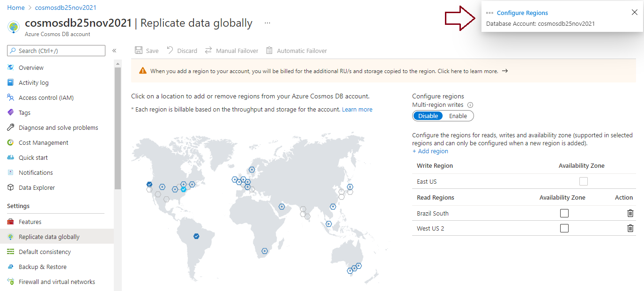Image resolution: width=644 pixels, height=291 pixels.
Task: Click the + Add region link
Action: 430,151
